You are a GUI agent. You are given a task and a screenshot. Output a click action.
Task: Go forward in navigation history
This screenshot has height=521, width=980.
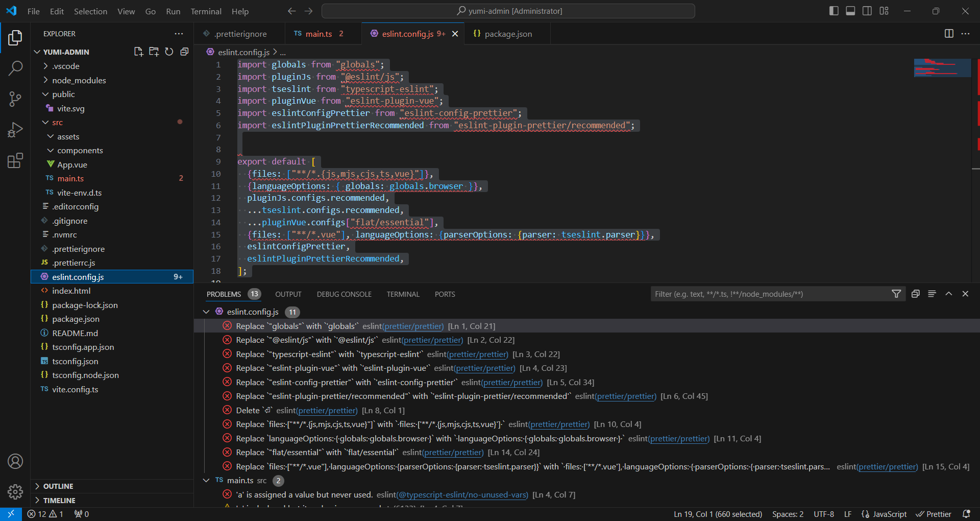[308, 11]
